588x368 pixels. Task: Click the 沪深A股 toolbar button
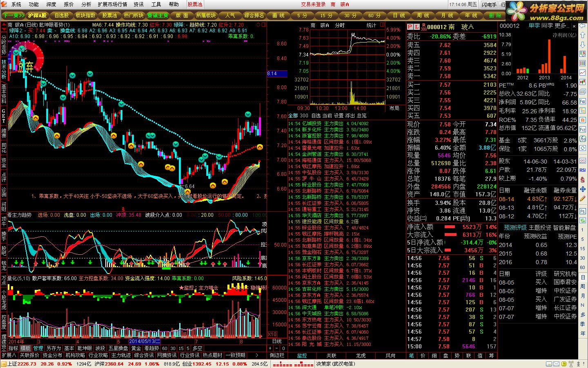pyautogui.click(x=38, y=16)
